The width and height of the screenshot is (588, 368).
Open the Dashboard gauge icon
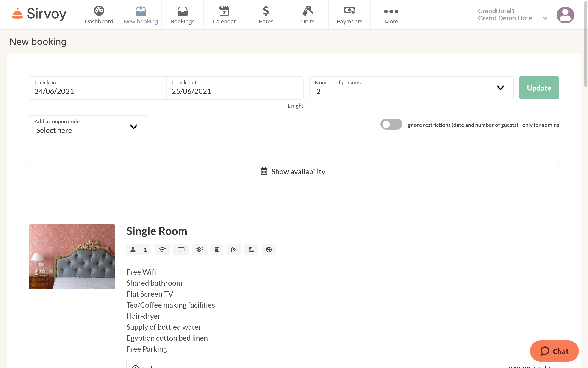pos(99,11)
